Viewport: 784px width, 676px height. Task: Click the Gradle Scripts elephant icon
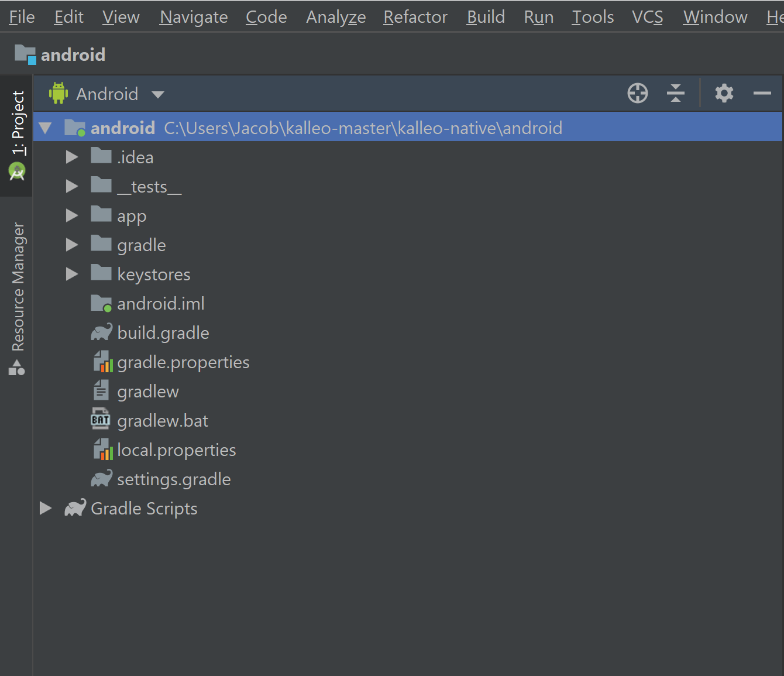(75, 508)
